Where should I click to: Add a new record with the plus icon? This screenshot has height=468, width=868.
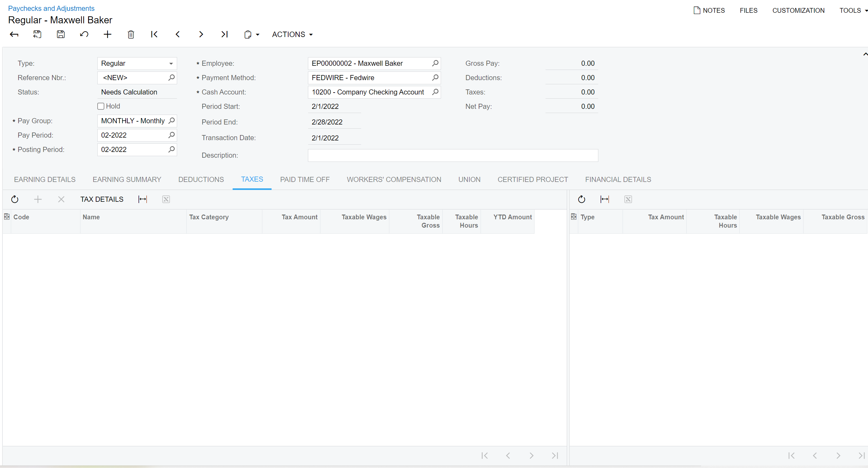click(x=108, y=34)
